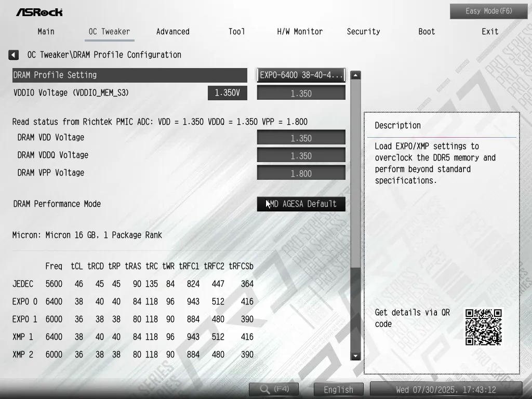Click the Richtek PMIC ADC read status line
The image size is (532, 399).
pos(160,122)
